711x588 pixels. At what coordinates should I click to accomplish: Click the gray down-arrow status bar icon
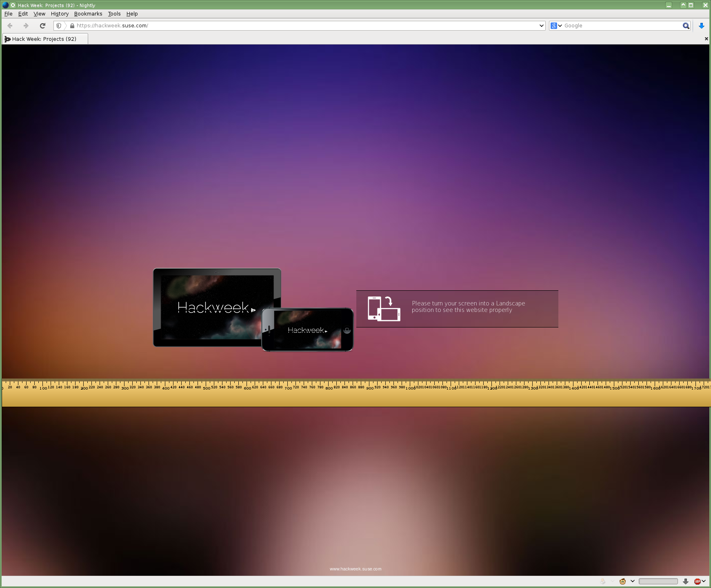(x=686, y=581)
